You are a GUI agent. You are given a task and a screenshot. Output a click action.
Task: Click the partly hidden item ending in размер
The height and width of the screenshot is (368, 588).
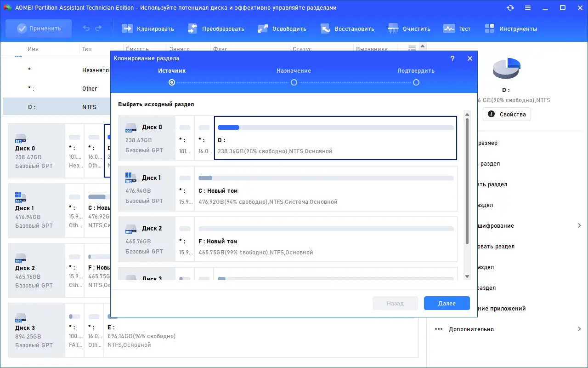point(487,143)
